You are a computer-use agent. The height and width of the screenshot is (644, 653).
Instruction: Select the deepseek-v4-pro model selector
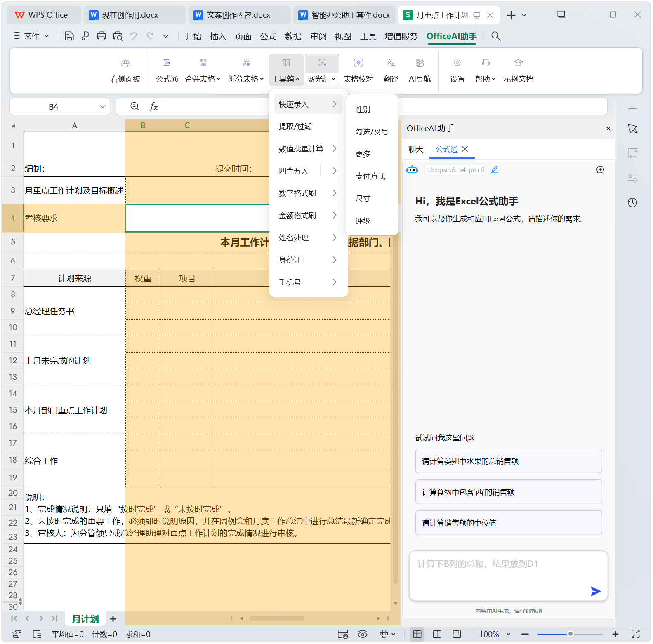point(455,169)
